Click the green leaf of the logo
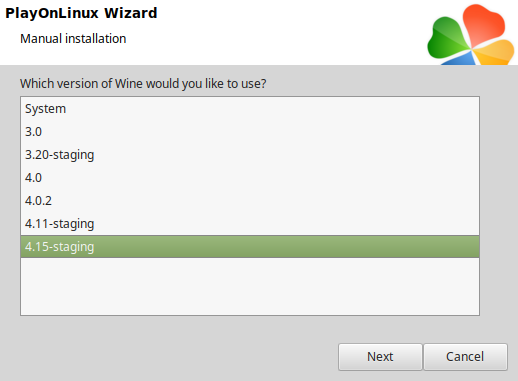This screenshot has width=518, height=381. point(447,40)
